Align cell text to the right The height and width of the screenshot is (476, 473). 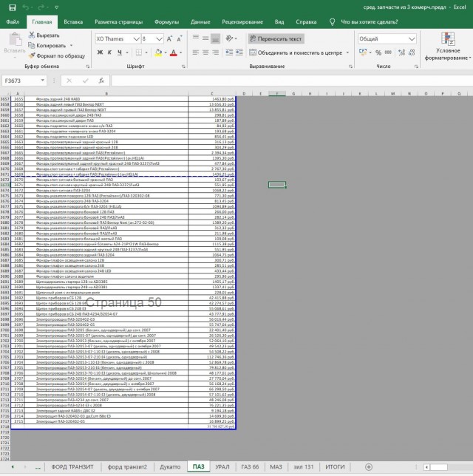(x=215, y=52)
